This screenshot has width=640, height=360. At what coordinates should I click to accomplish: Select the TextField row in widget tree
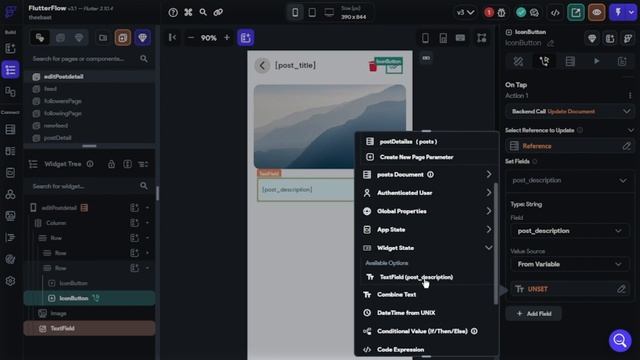pos(89,329)
